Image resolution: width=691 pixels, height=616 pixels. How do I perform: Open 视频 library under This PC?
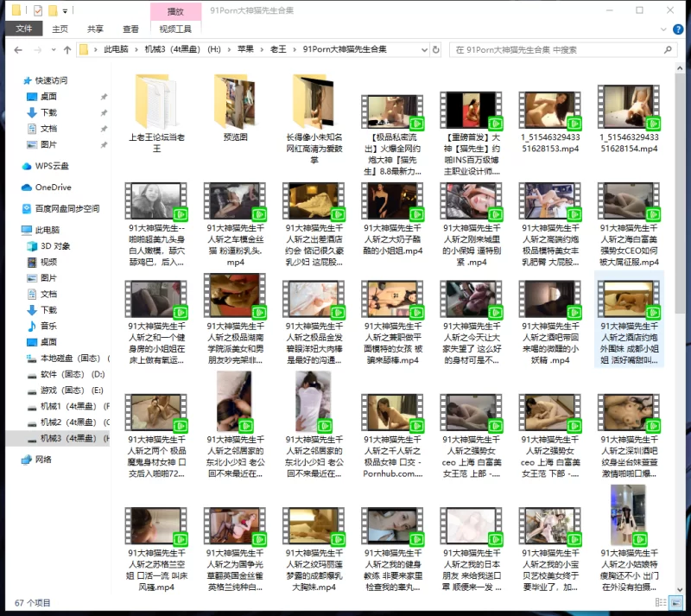(x=48, y=262)
